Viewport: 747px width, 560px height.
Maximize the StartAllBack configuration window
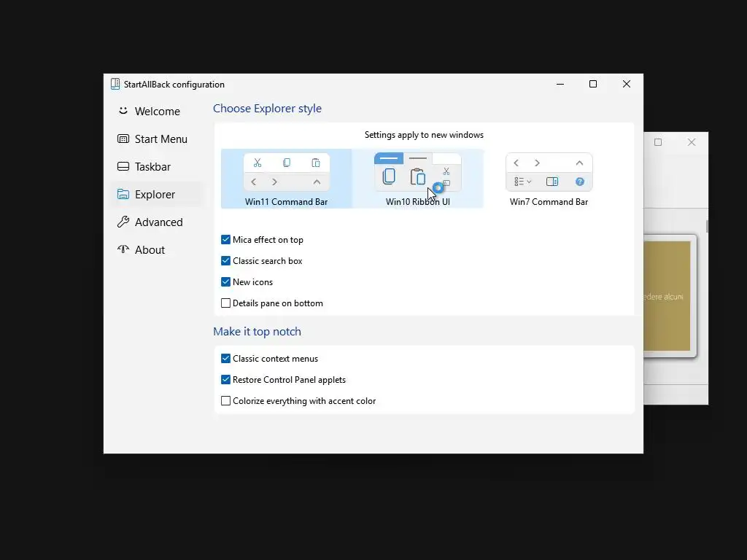pyautogui.click(x=593, y=84)
